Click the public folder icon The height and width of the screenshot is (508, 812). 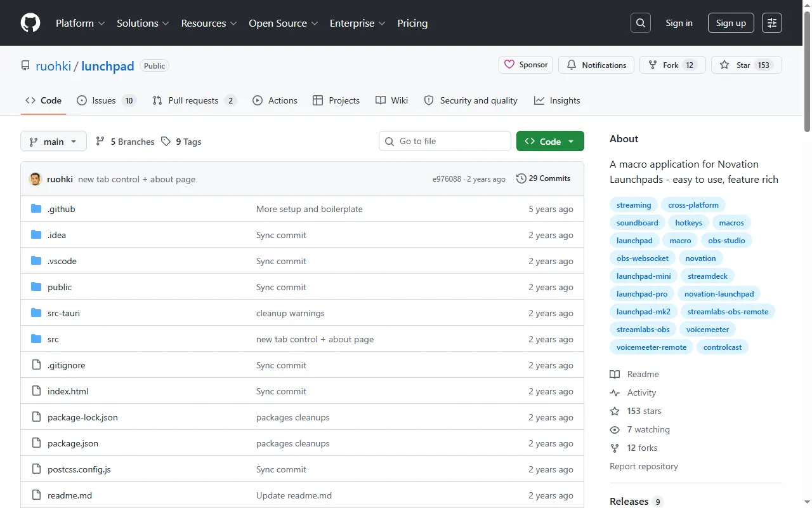pyautogui.click(x=36, y=287)
